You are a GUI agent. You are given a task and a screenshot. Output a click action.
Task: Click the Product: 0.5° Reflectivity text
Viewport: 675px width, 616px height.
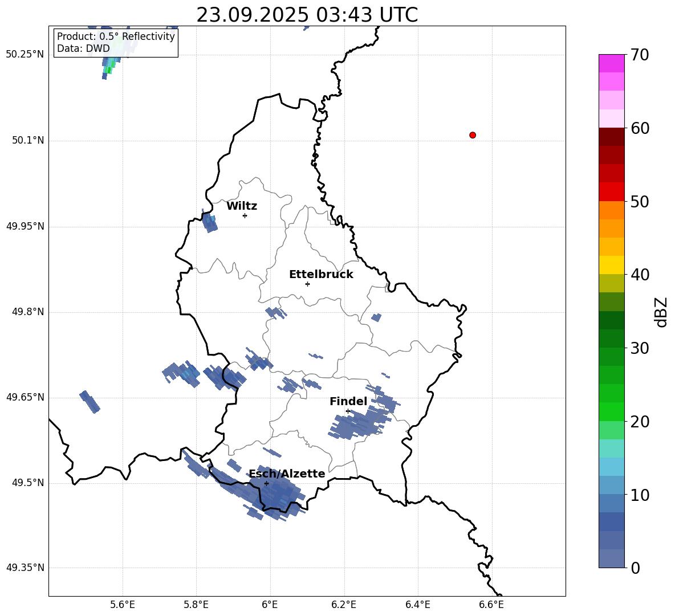(x=116, y=36)
